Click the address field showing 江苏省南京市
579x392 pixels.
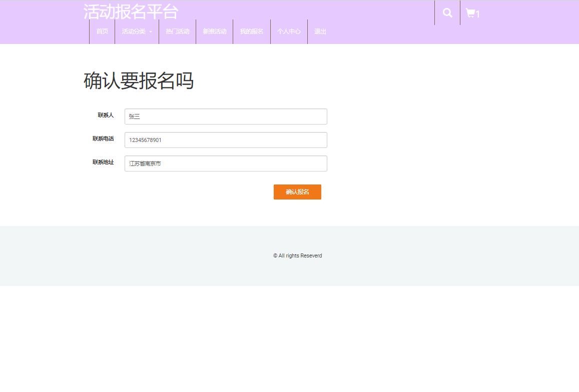[225, 163]
